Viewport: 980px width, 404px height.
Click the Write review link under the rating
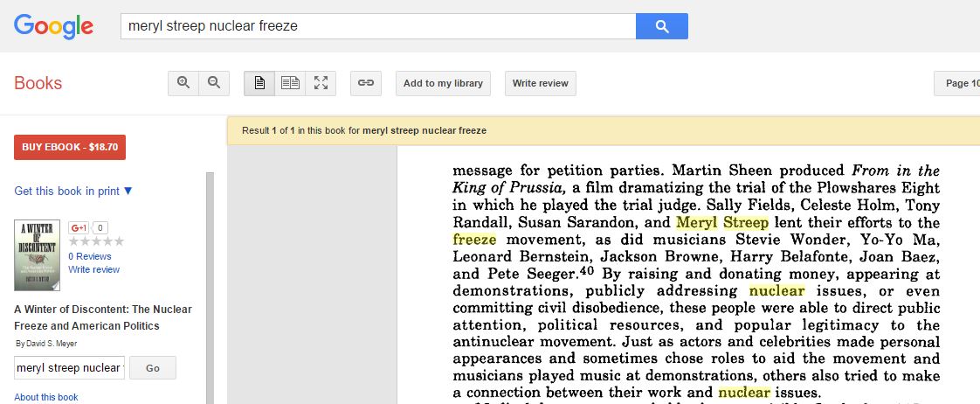point(93,269)
